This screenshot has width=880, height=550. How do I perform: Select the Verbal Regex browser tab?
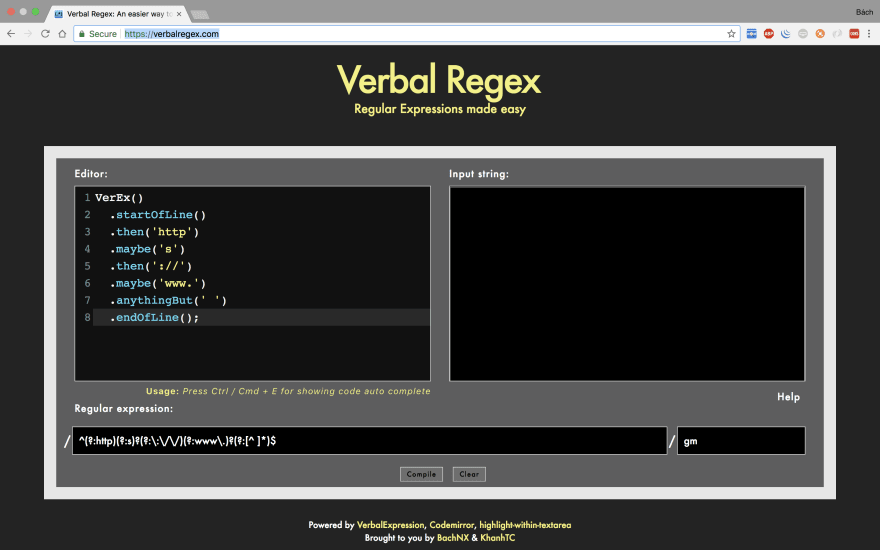(115, 14)
